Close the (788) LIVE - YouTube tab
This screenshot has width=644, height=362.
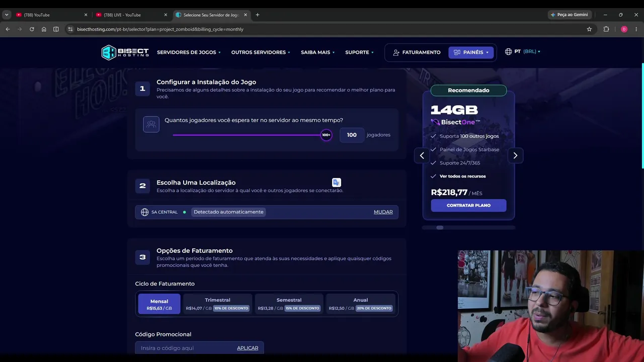tap(166, 15)
